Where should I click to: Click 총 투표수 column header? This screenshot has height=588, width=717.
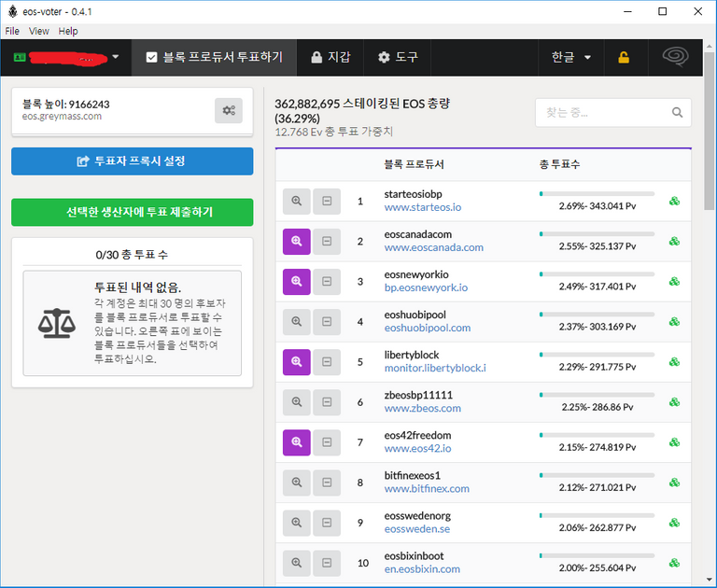[559, 164]
